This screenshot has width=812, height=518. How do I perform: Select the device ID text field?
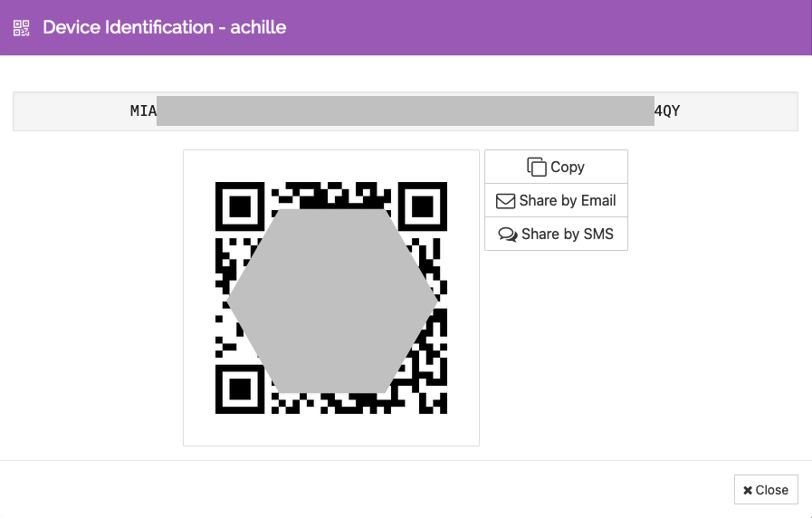(x=405, y=111)
